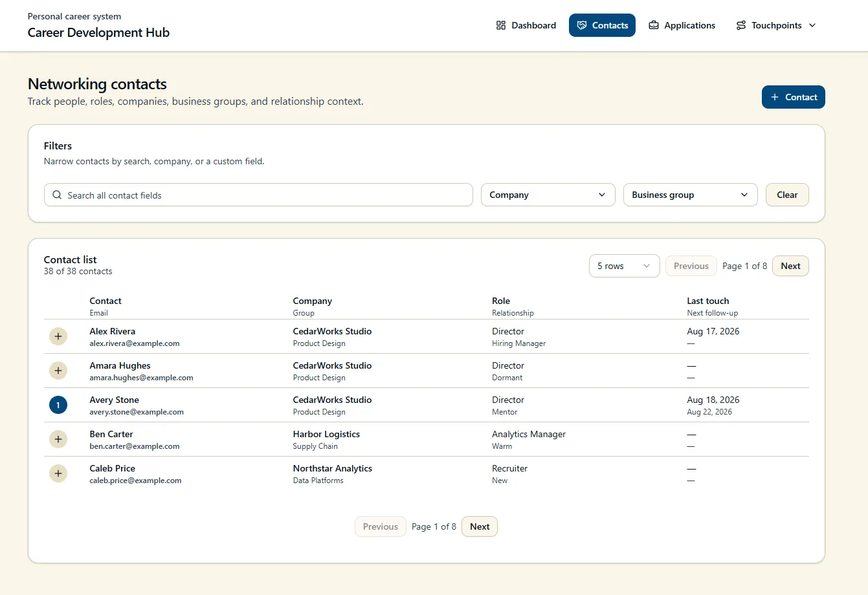
Task: Click Northstar Analytics company cell
Action: [x=333, y=468]
